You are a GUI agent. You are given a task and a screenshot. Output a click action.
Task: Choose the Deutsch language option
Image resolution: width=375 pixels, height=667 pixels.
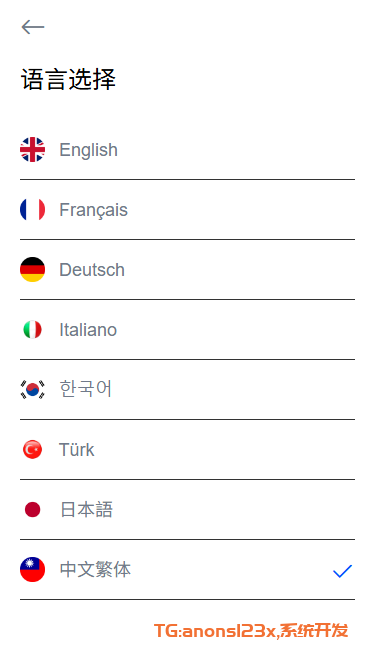(x=188, y=270)
